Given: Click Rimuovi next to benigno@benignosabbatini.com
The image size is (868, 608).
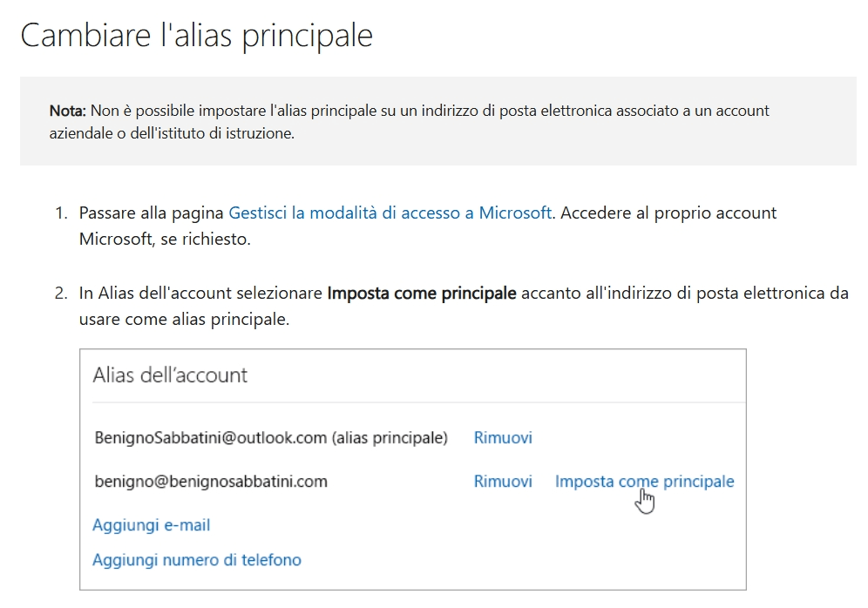Looking at the screenshot, I should [x=503, y=482].
